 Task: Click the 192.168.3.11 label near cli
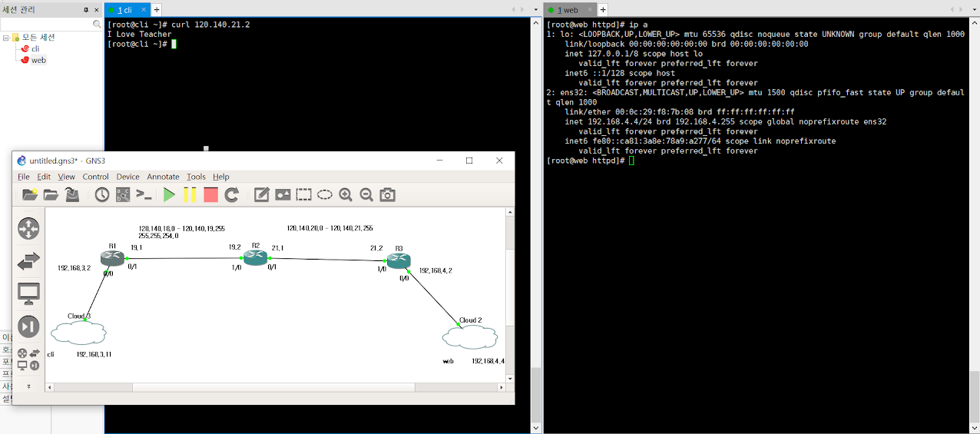click(94, 354)
